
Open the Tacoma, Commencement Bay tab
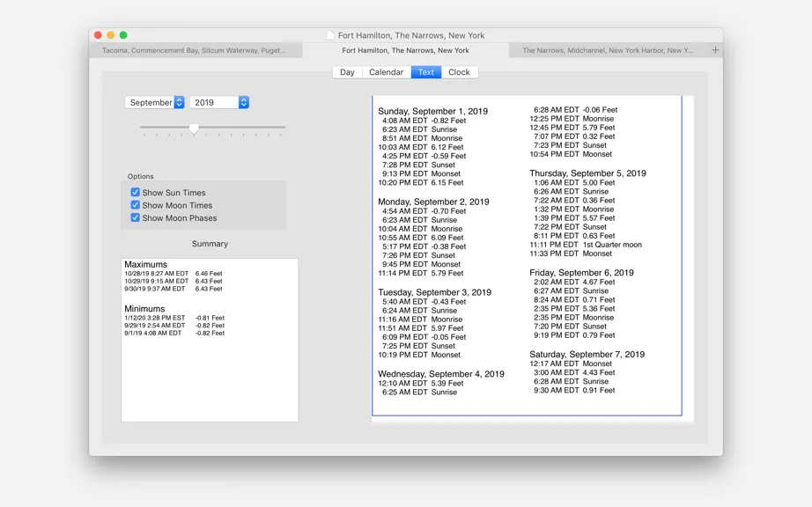[x=196, y=50]
